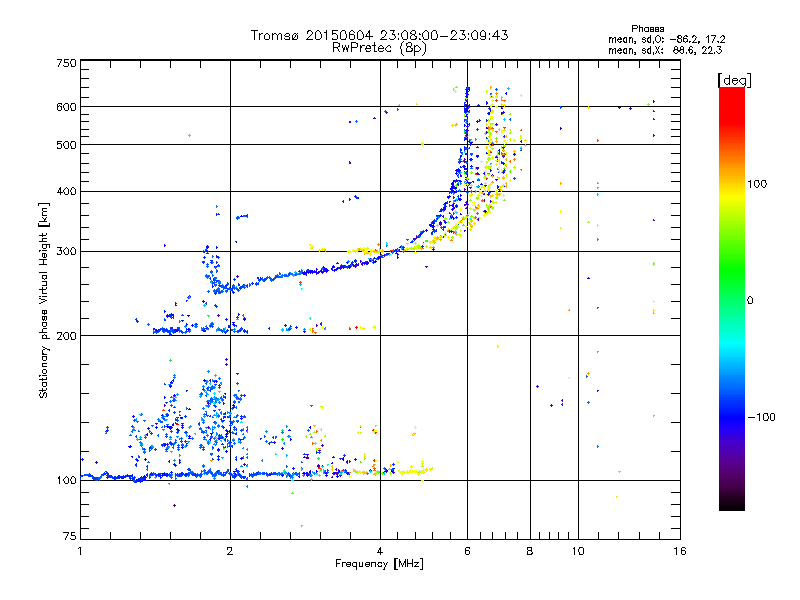Click the 'Stationary phase Virtual Height [km]' axis label
The height and width of the screenshot is (600, 800).
click(x=44, y=300)
